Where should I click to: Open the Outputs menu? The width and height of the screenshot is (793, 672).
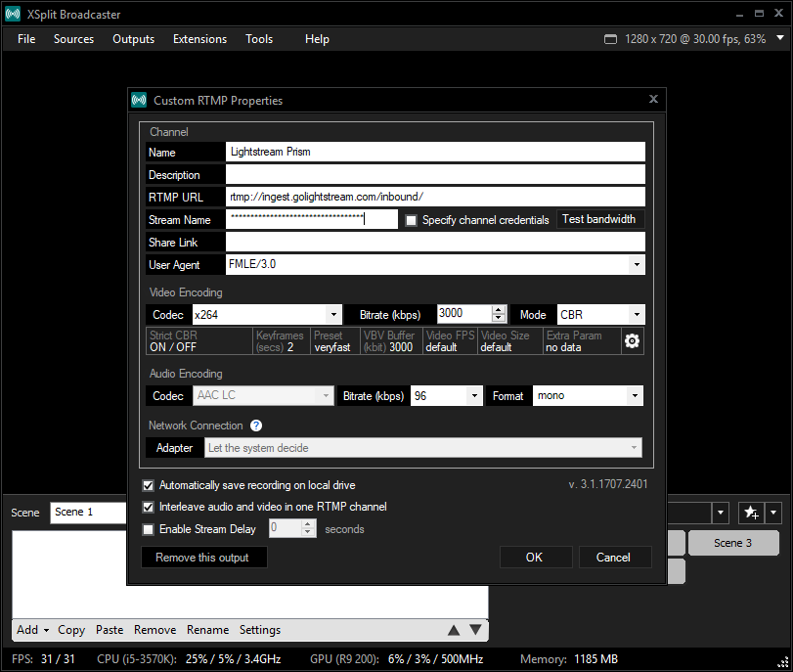(134, 39)
